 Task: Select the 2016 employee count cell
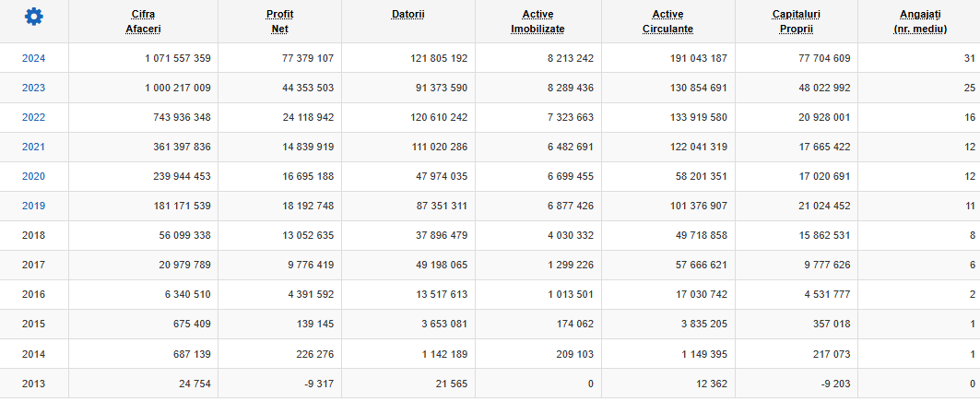coord(919,294)
